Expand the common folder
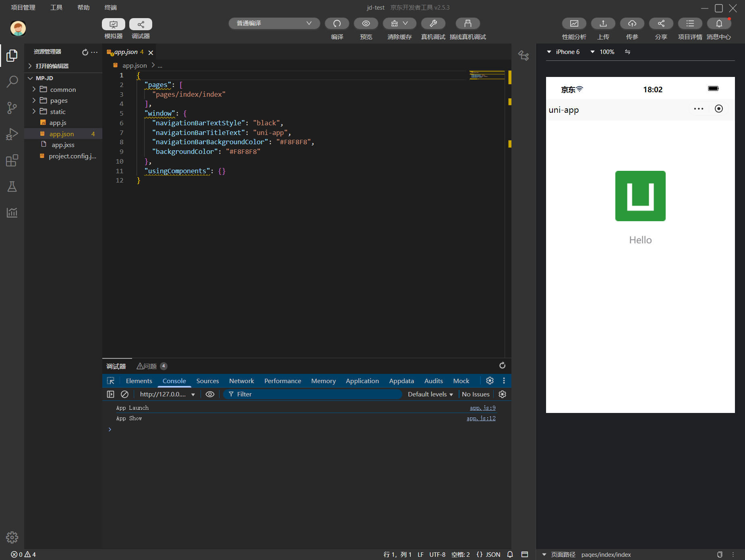The height and width of the screenshot is (560, 745). 63,89
